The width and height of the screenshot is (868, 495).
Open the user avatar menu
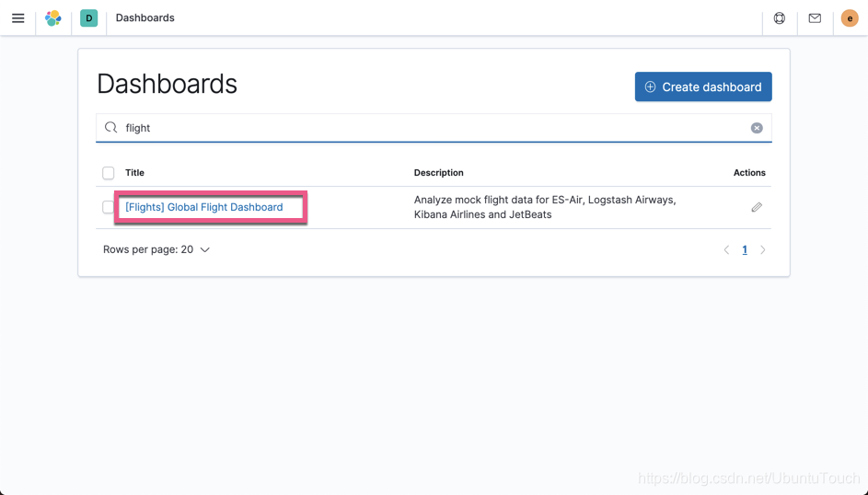tap(850, 18)
